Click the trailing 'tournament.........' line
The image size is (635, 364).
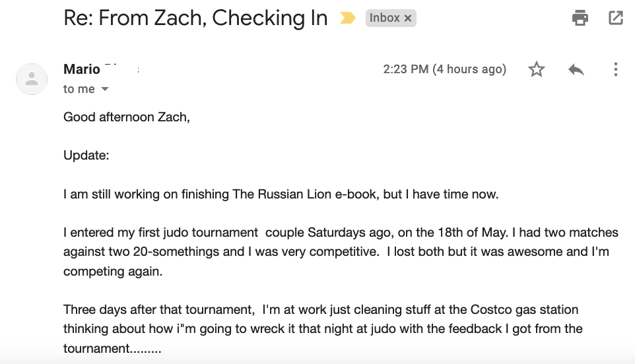tap(113, 348)
